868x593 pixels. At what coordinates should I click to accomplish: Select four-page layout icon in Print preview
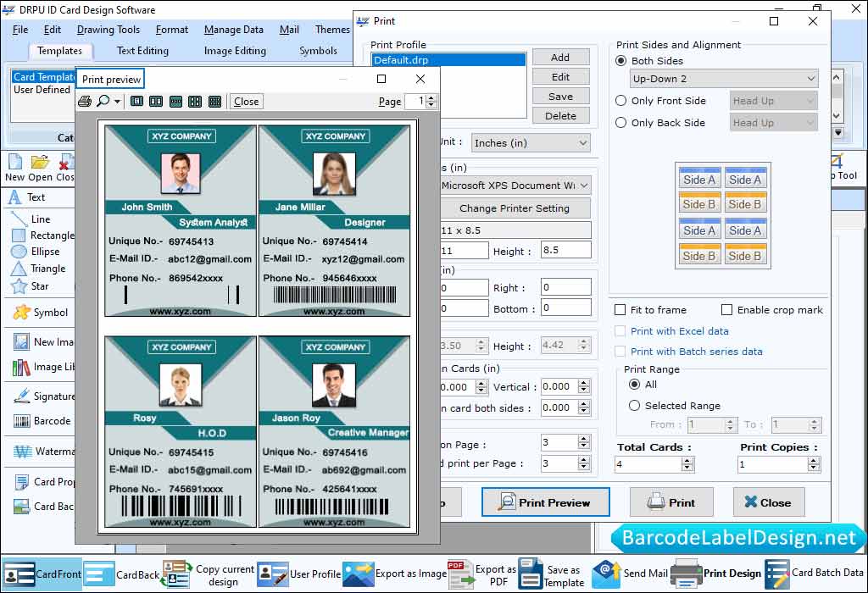point(195,101)
